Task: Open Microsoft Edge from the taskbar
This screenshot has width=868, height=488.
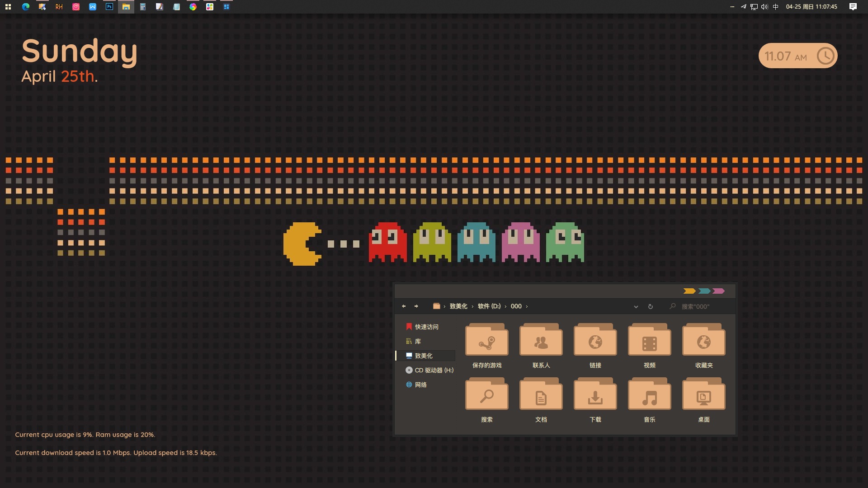Action: pos(26,7)
